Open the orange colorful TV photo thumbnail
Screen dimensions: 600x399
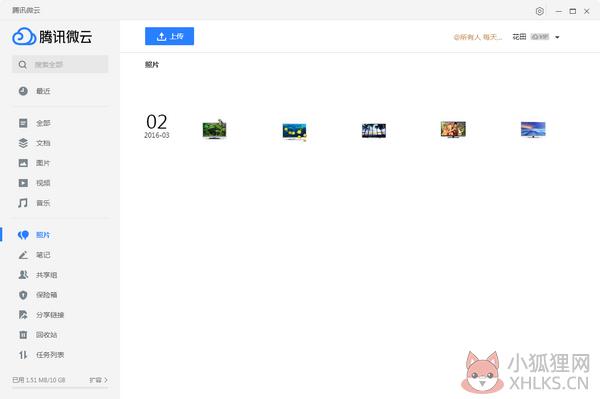pyautogui.click(x=453, y=129)
